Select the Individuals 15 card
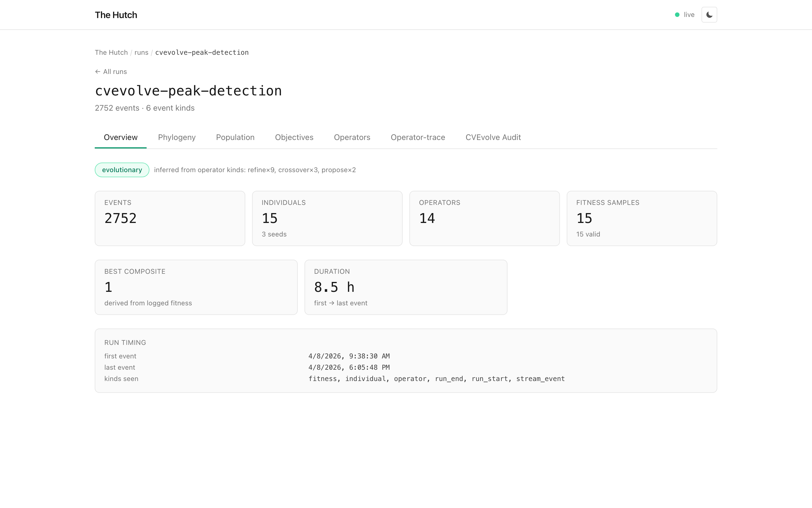The width and height of the screenshot is (812, 508). (x=327, y=218)
